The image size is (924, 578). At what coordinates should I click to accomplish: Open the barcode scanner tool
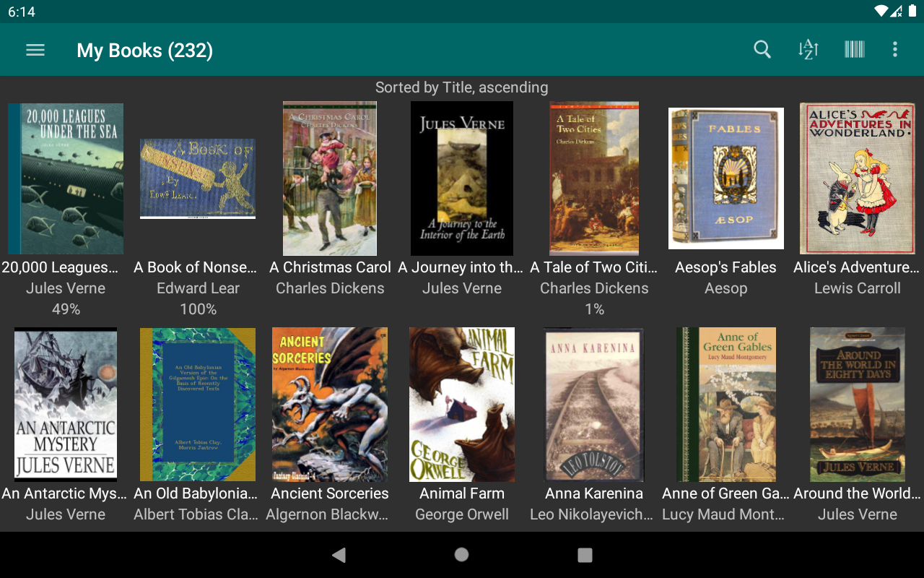tap(854, 49)
